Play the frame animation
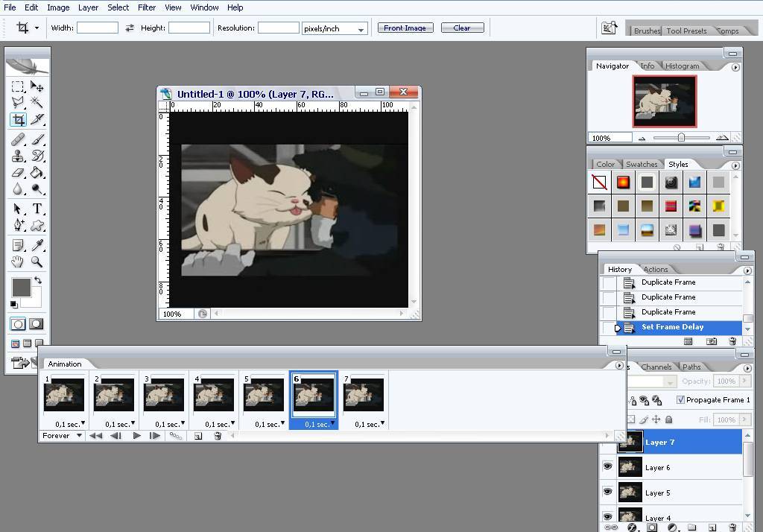The width and height of the screenshot is (763, 532). click(x=136, y=436)
